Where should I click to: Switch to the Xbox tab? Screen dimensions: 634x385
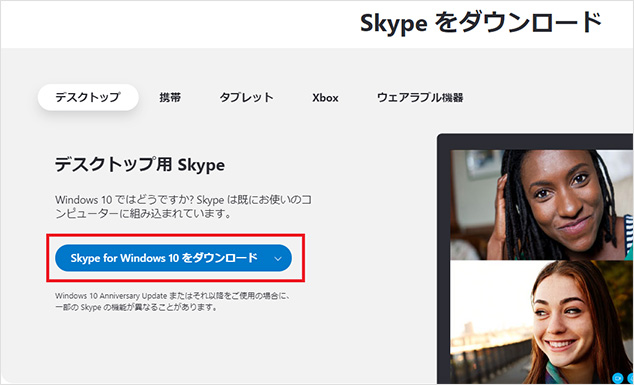pos(325,98)
